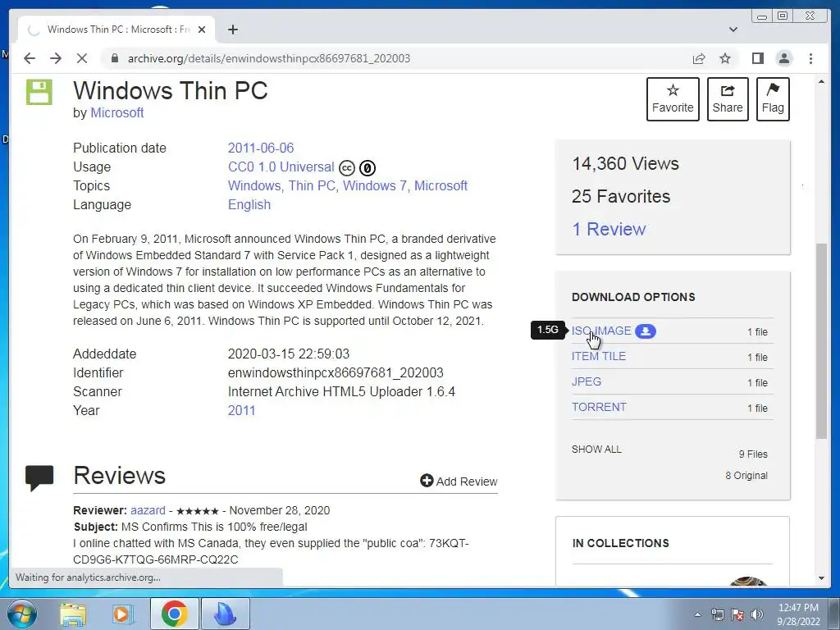Open the taskbar clock and date
This screenshot has height=630, width=840.
click(798, 614)
